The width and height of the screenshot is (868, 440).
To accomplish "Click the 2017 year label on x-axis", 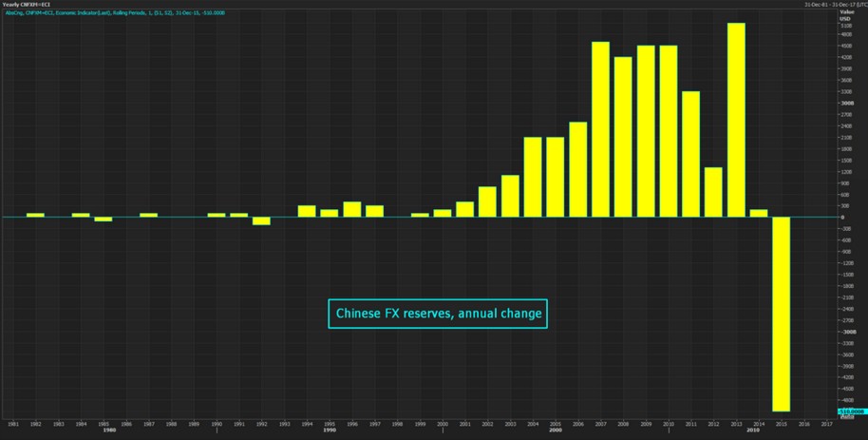I will click(825, 423).
